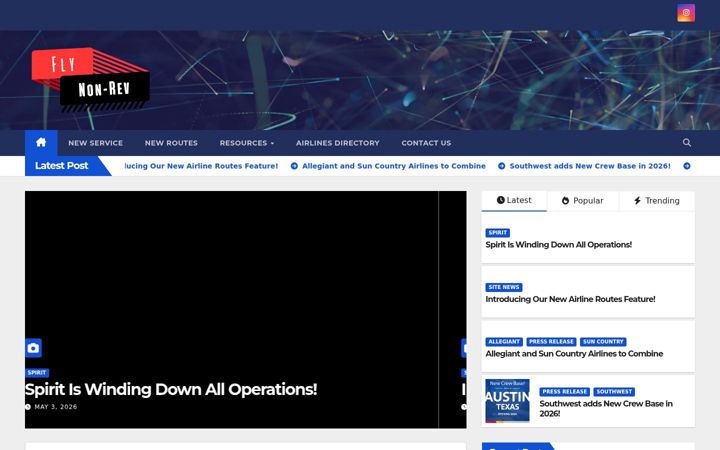Open the Airlines Directory menu item
The width and height of the screenshot is (720, 450).
pos(338,143)
